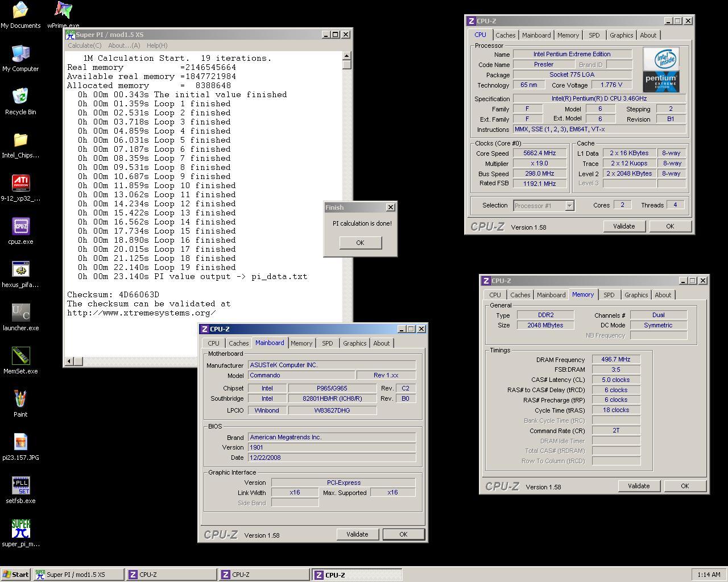Open About tab in Memory CPU-Z window
728x582 pixels.
click(x=663, y=295)
